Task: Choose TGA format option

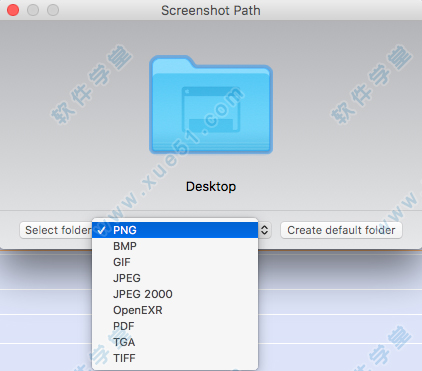Action: click(x=175, y=342)
